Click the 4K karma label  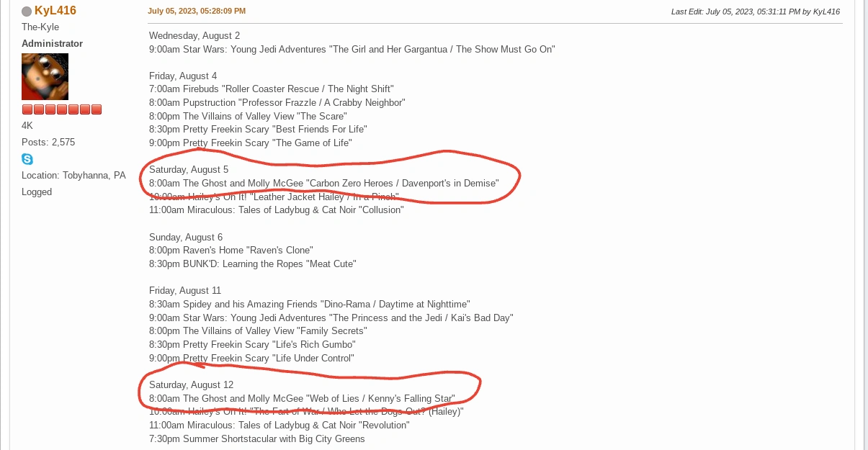pos(27,125)
